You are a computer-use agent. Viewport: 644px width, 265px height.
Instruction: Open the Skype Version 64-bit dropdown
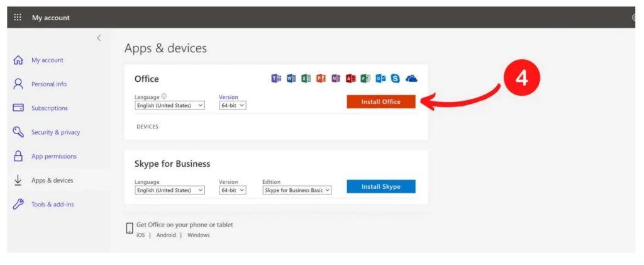[233, 191]
